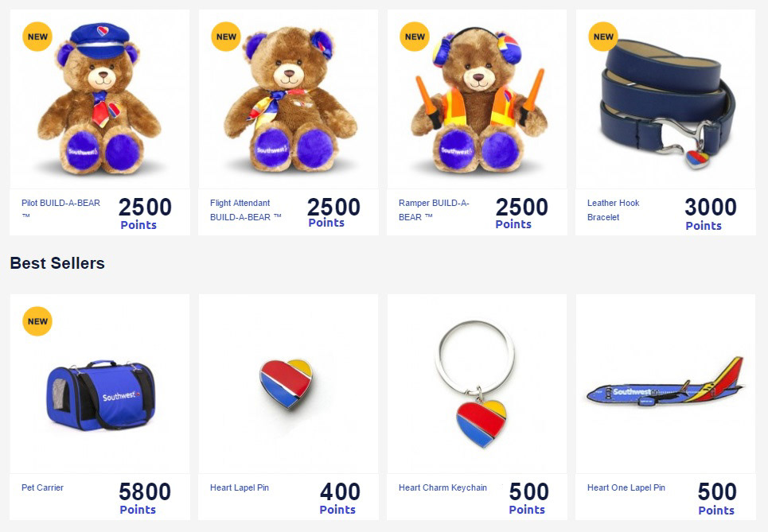Open the Flight Attendant bear product image

[288, 99]
